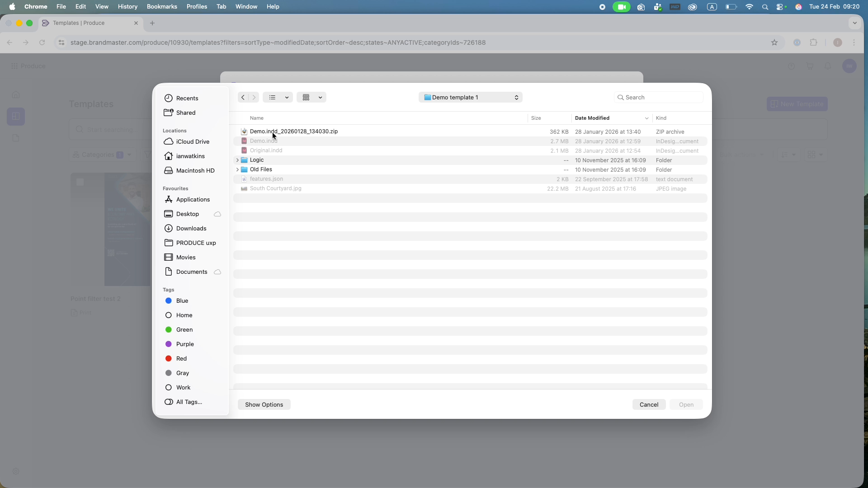This screenshot has height=488, width=868.
Task: Open the Chrome File menu
Action: point(61,6)
